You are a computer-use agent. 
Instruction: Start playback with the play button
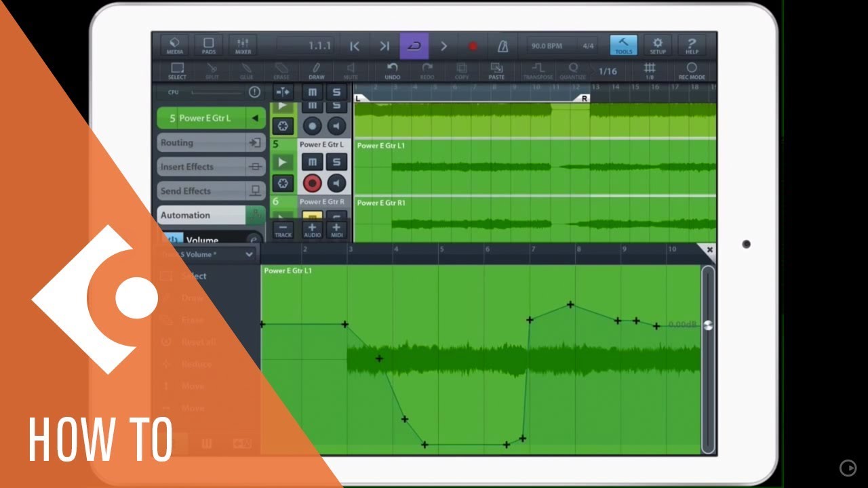point(444,46)
